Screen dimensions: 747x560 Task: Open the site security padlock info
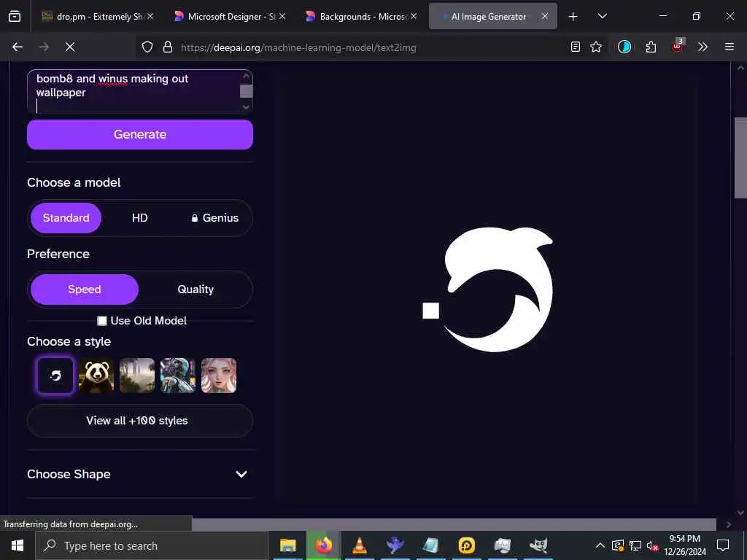pos(168,47)
